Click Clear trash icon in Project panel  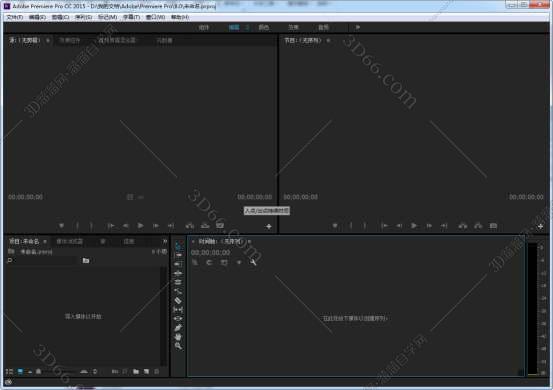pos(156,371)
